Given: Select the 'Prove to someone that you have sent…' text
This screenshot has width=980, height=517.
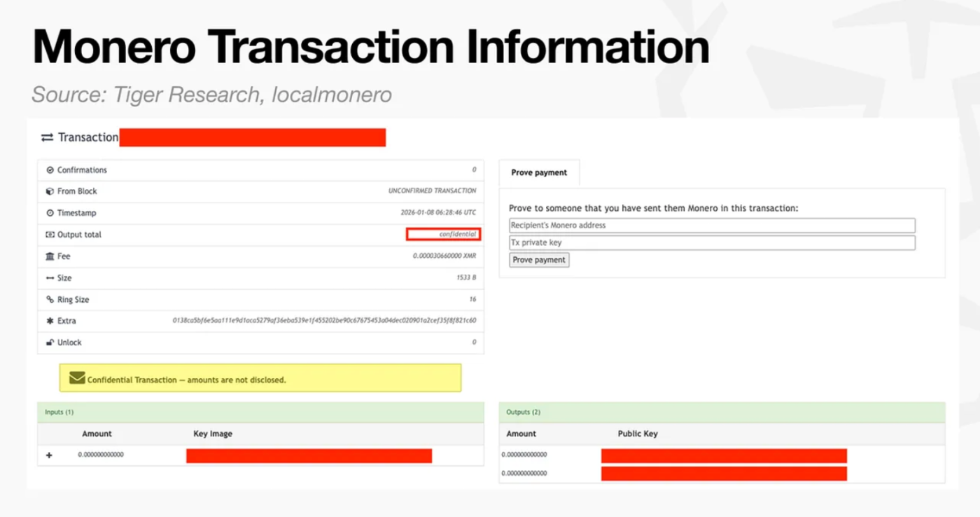Looking at the screenshot, I should point(654,209).
